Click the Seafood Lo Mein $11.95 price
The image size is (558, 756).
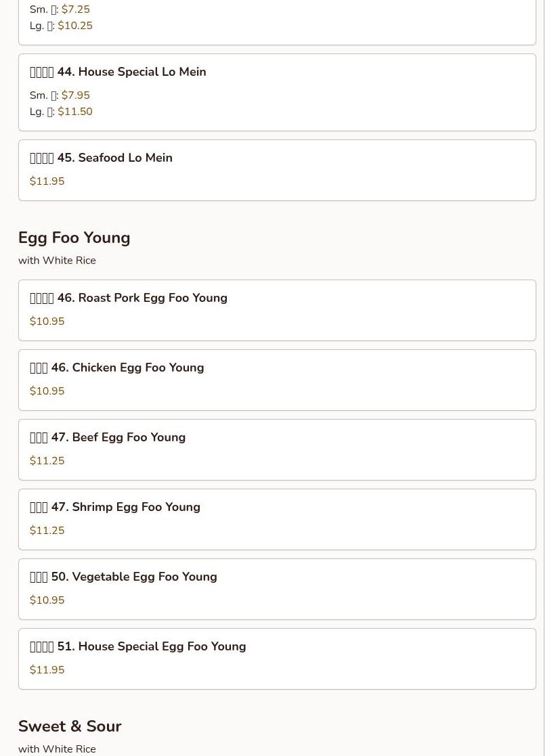click(47, 181)
